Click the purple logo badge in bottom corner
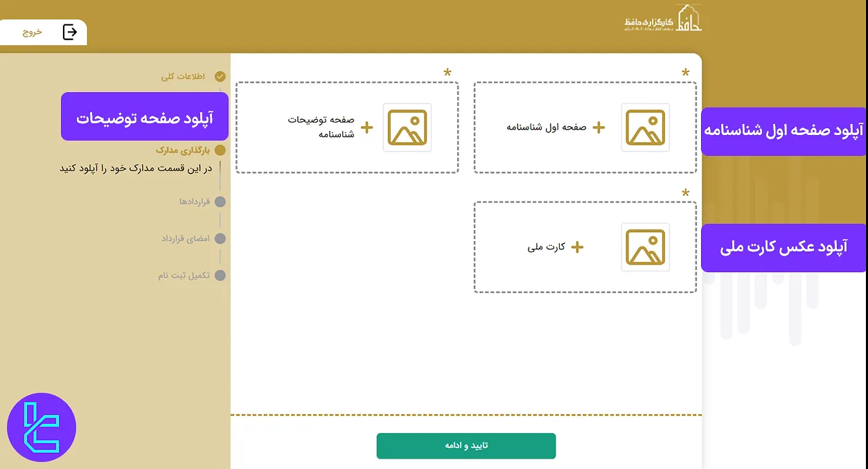The width and height of the screenshot is (868, 469). [x=42, y=427]
